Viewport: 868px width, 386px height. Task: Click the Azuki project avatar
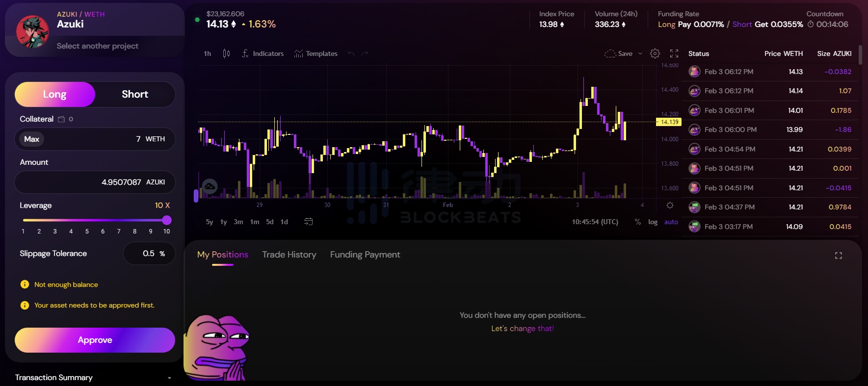pos(32,32)
